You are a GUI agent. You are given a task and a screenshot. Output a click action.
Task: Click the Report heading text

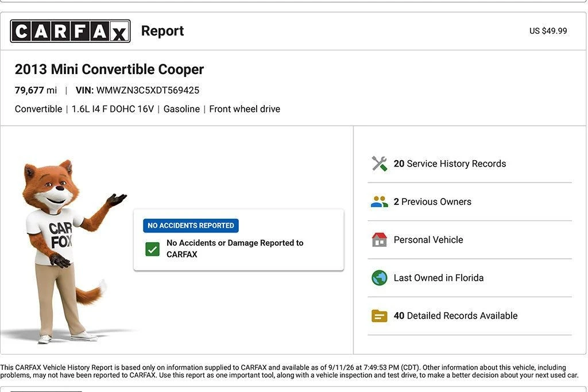pyautogui.click(x=163, y=31)
